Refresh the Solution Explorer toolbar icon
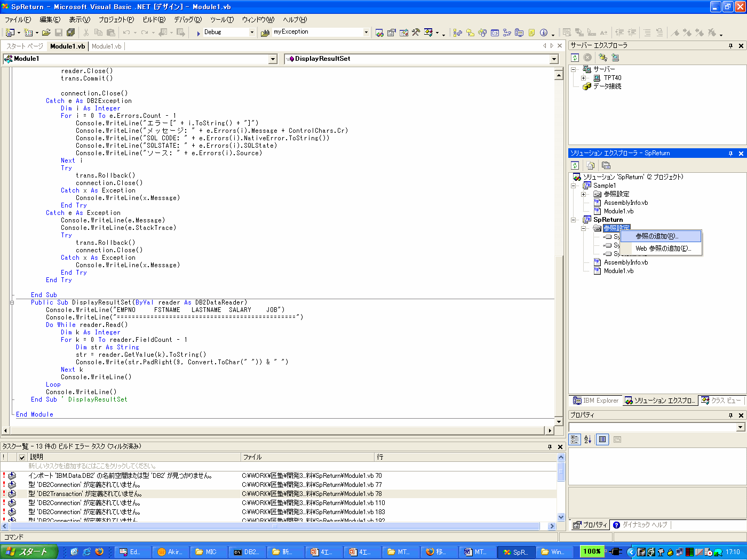Viewport: 747px width, 560px height. 575,165
